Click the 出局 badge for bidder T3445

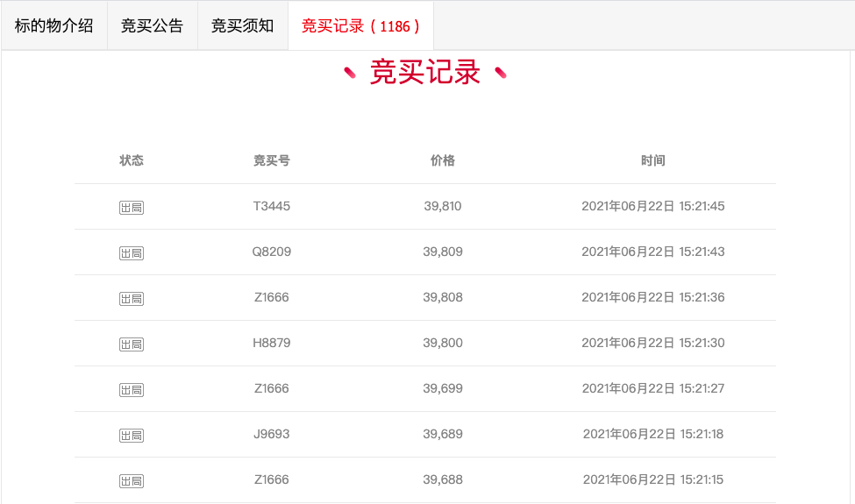(132, 208)
